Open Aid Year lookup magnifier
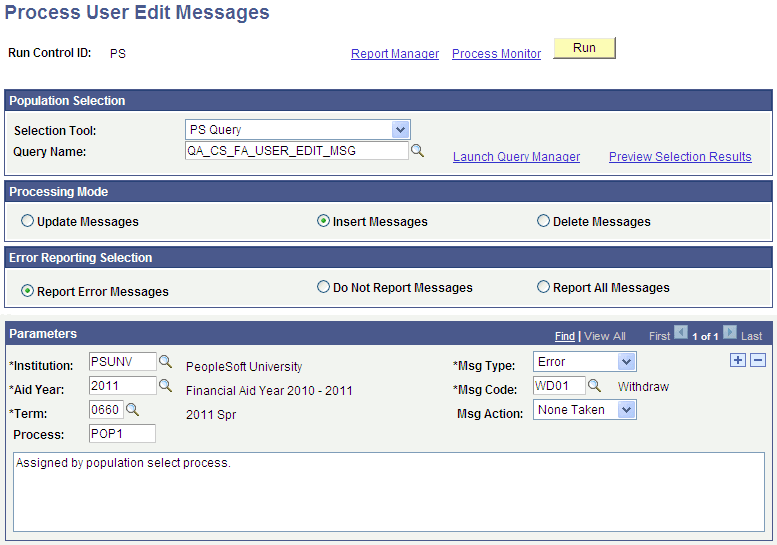The height and width of the screenshot is (545, 777). coord(165,385)
